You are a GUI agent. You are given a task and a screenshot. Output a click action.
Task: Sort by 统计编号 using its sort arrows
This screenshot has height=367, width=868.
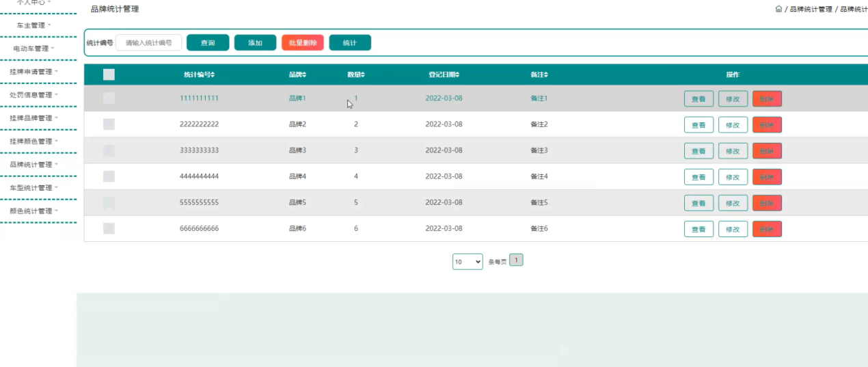(x=213, y=74)
